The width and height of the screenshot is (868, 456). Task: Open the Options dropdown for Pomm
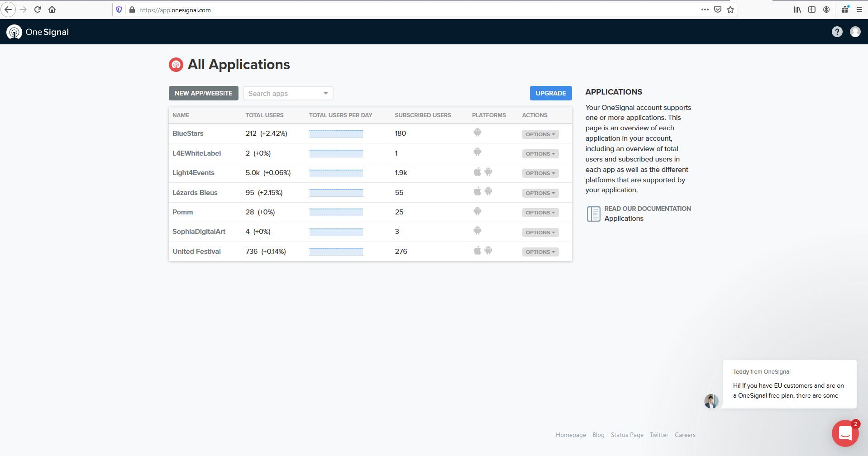pyautogui.click(x=540, y=213)
